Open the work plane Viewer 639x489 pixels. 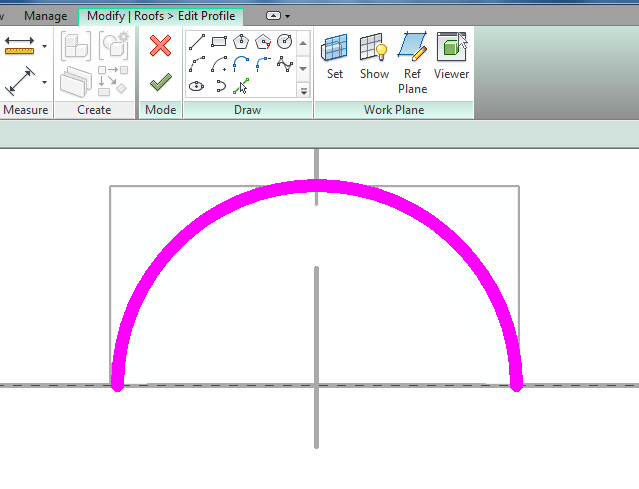click(x=451, y=56)
